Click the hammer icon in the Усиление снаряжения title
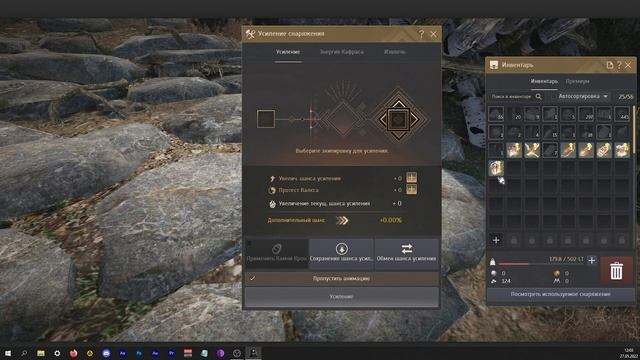The width and height of the screenshot is (640, 360). click(250, 34)
